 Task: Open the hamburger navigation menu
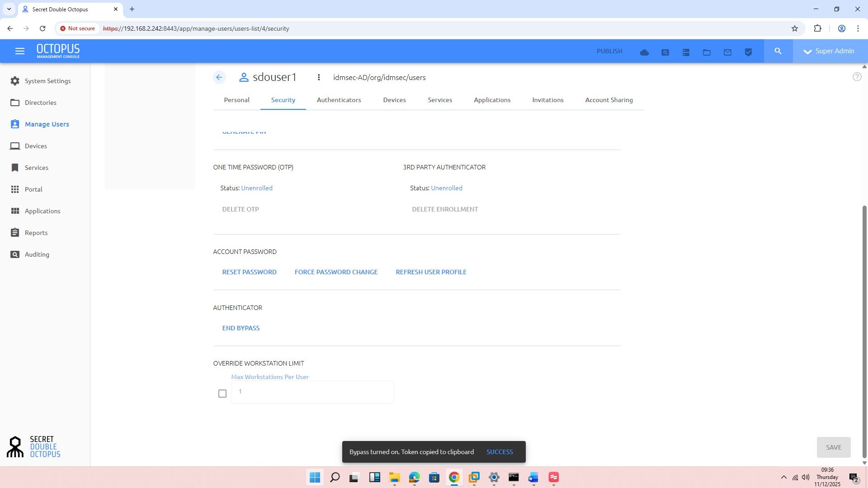[x=19, y=52]
